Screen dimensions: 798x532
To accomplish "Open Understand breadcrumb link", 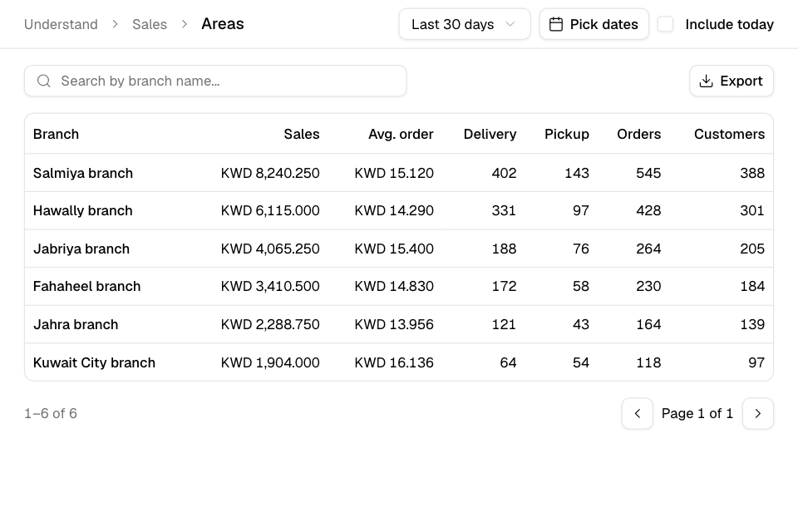I will pyautogui.click(x=61, y=24).
